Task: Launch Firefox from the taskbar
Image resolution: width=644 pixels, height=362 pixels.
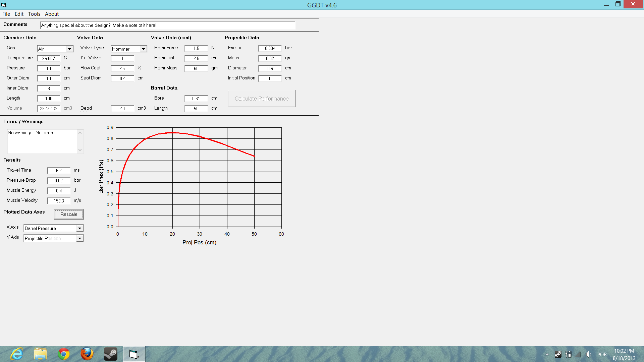Action: click(x=87, y=354)
